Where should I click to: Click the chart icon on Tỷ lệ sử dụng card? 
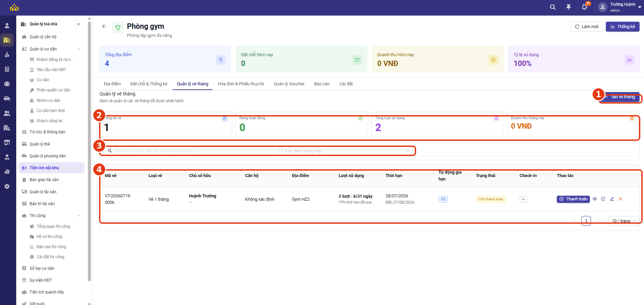[629, 60]
